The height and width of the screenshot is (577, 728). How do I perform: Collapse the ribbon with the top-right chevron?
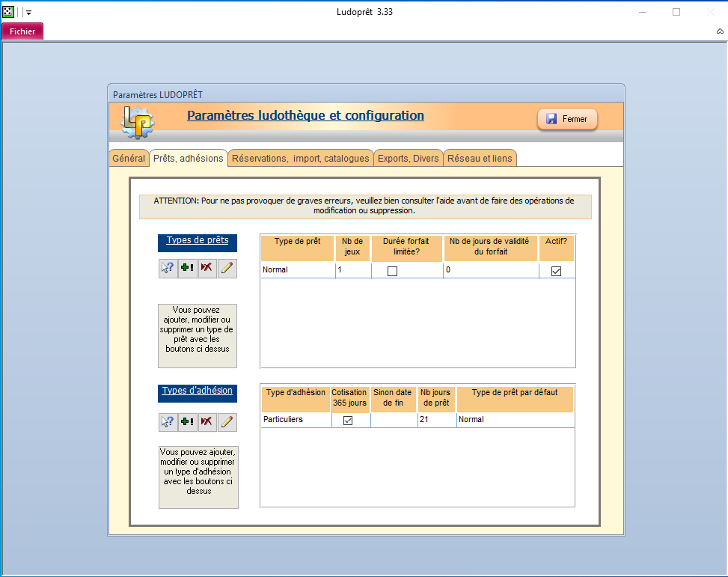click(x=720, y=31)
